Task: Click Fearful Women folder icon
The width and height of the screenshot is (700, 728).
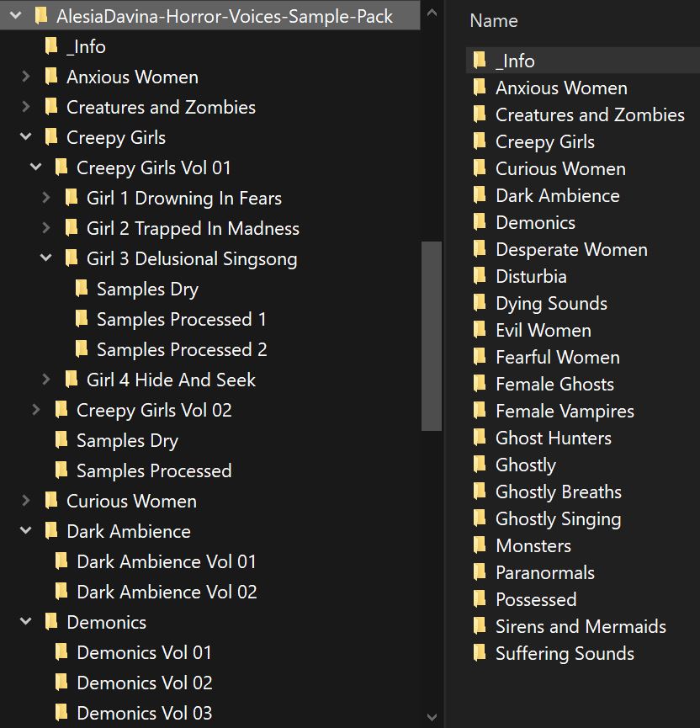Action: click(480, 356)
